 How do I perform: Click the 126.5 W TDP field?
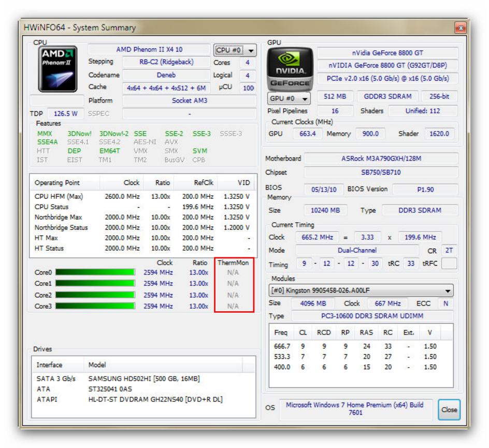pos(65,114)
